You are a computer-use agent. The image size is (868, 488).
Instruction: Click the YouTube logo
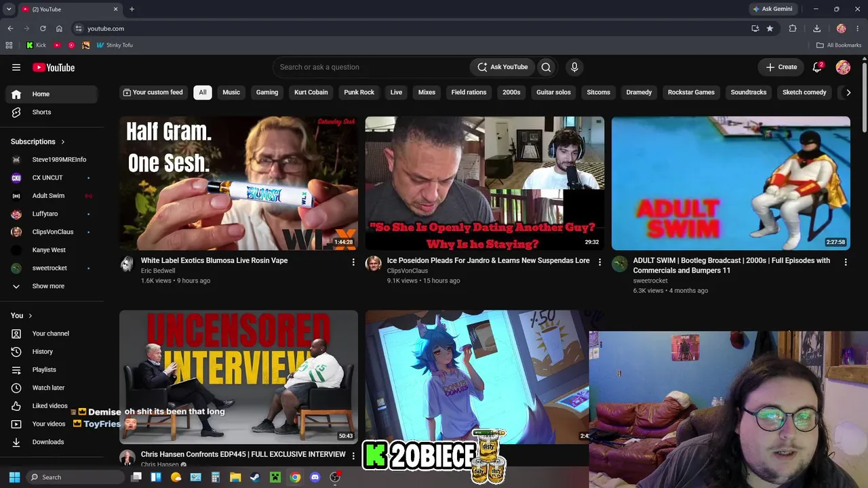(54, 67)
